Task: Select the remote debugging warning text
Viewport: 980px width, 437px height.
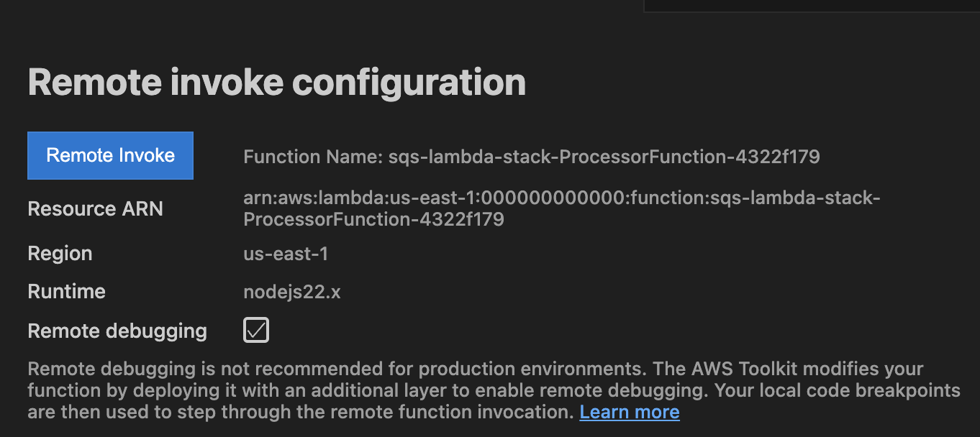Action: click(x=475, y=390)
